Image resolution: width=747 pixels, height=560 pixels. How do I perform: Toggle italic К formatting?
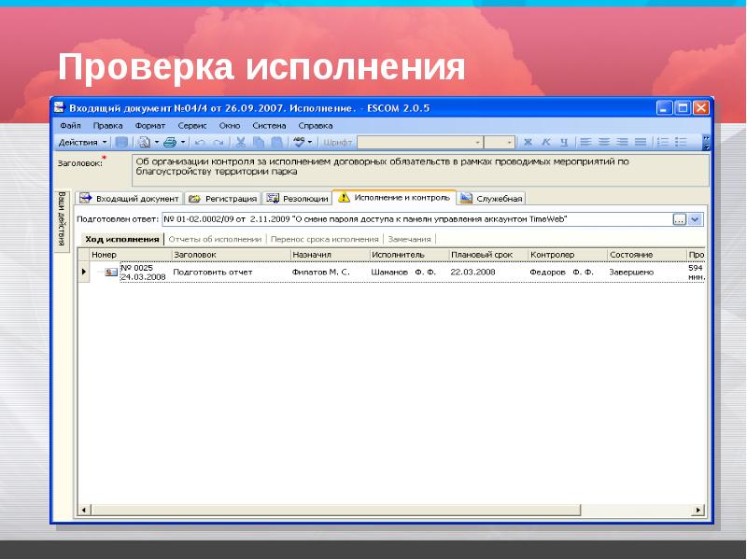(545, 143)
